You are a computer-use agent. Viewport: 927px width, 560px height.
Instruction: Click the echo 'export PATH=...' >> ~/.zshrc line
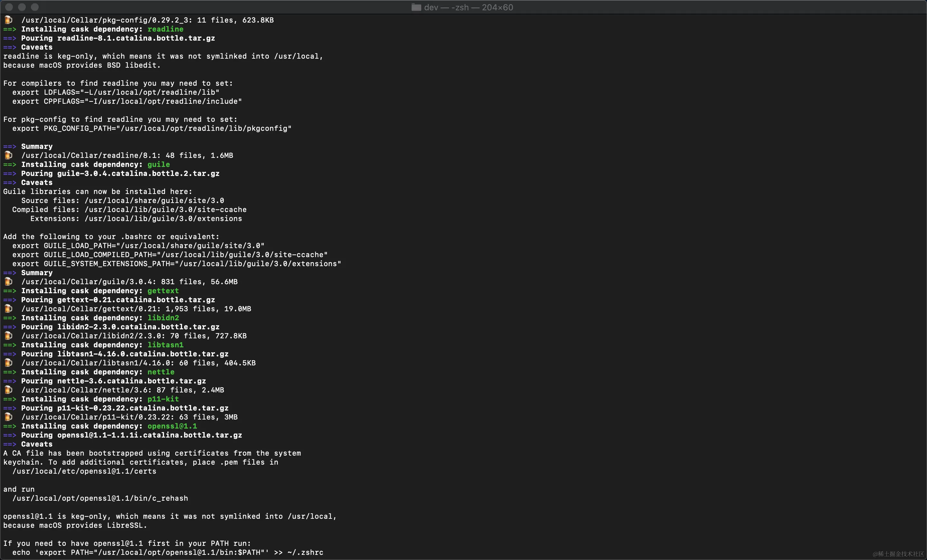168,553
